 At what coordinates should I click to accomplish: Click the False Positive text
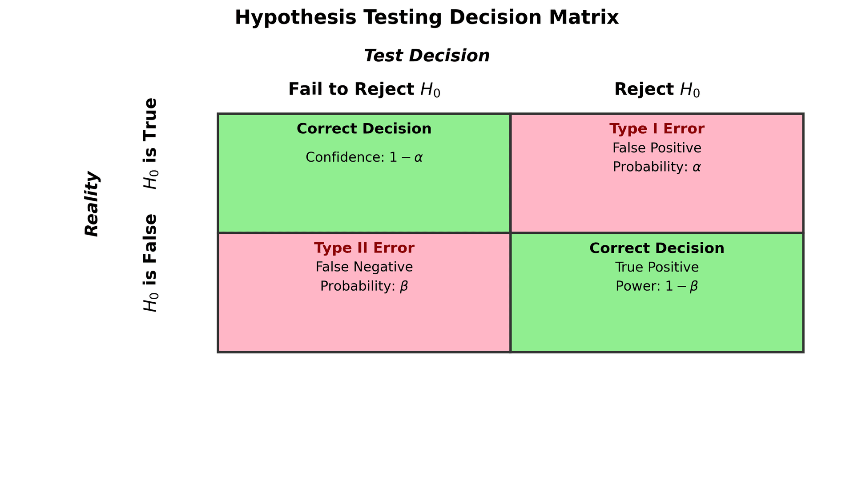point(657,148)
